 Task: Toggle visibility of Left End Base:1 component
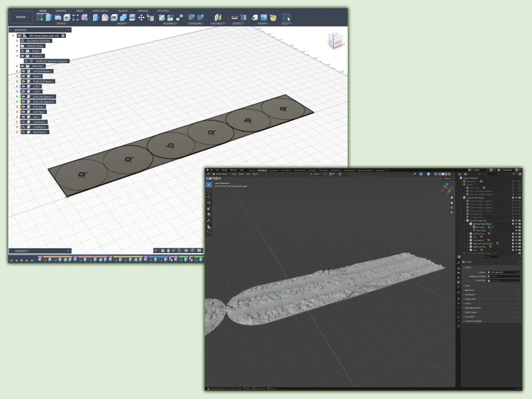[x=23, y=71]
